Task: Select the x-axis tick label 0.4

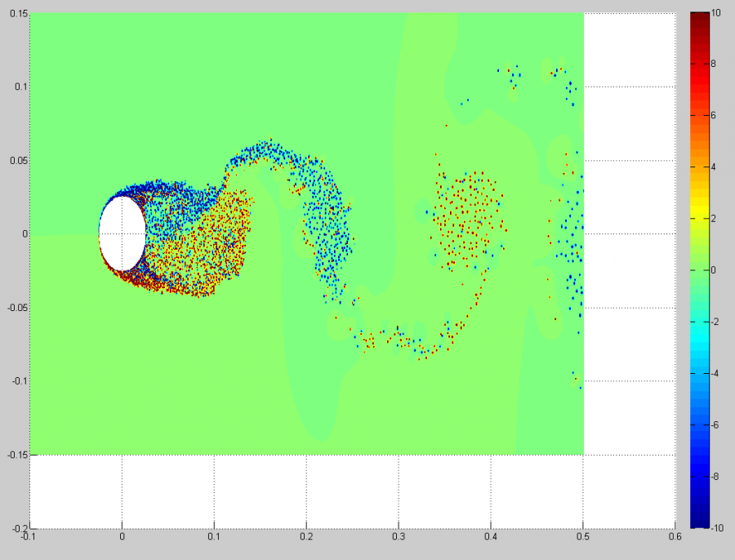Action: tap(491, 536)
